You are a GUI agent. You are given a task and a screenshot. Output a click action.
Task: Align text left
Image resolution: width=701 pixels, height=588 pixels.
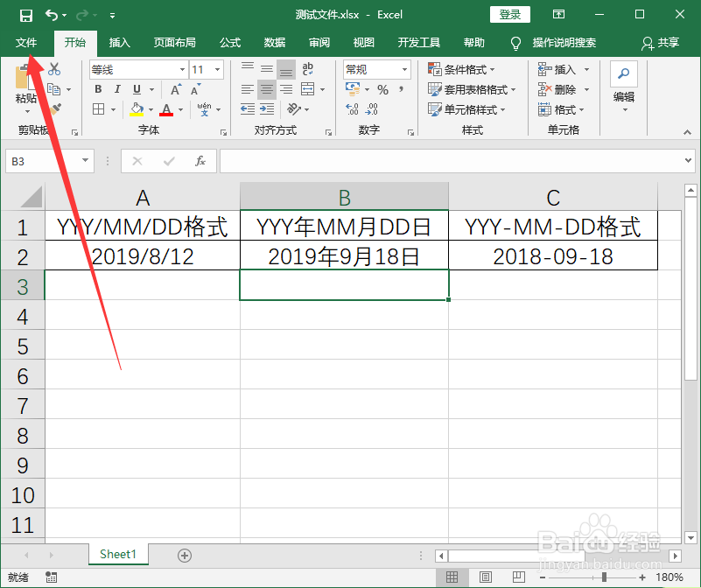pyautogui.click(x=247, y=89)
